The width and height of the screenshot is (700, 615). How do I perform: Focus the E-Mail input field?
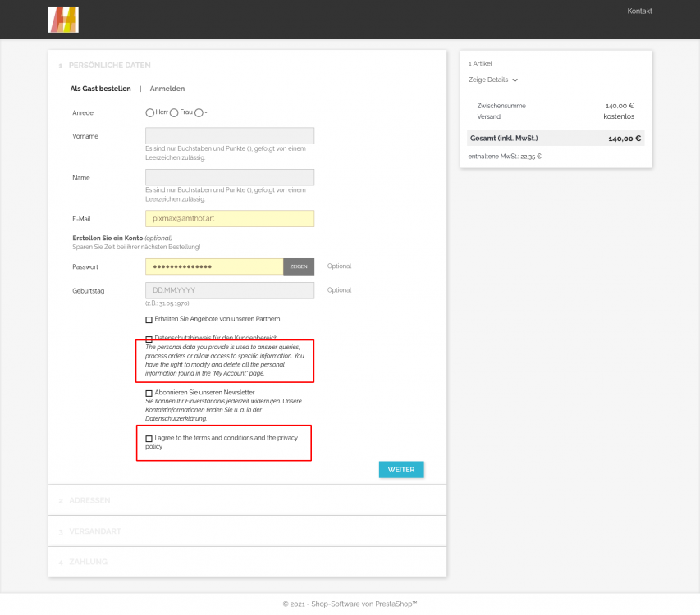pyautogui.click(x=230, y=218)
